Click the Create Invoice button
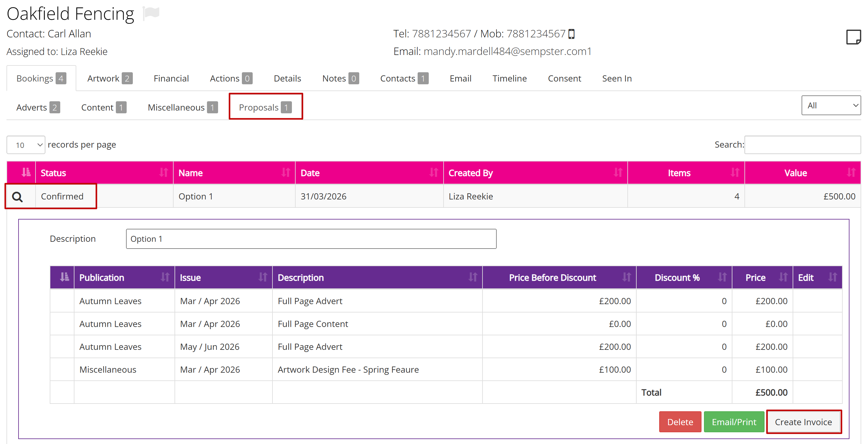The image size is (868, 444). (803, 422)
